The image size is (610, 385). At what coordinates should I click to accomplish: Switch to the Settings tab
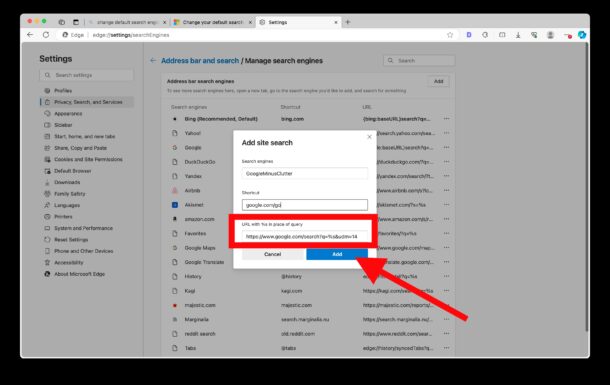298,22
